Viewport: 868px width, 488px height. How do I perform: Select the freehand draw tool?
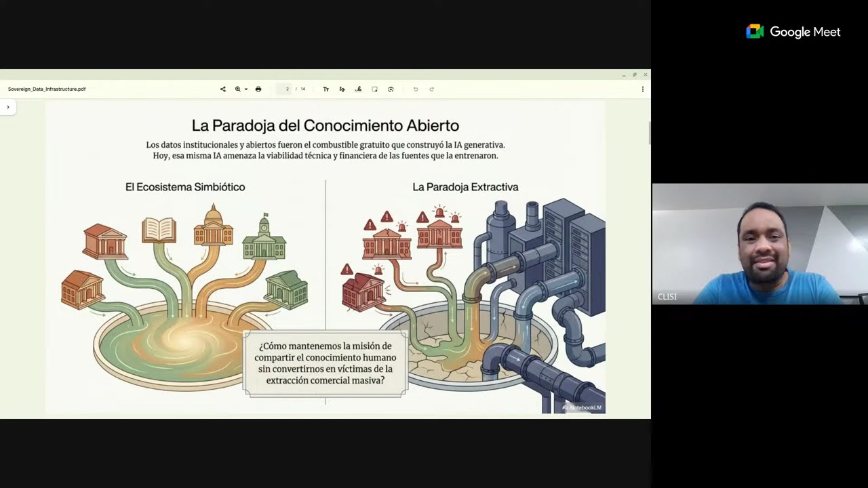tap(342, 89)
